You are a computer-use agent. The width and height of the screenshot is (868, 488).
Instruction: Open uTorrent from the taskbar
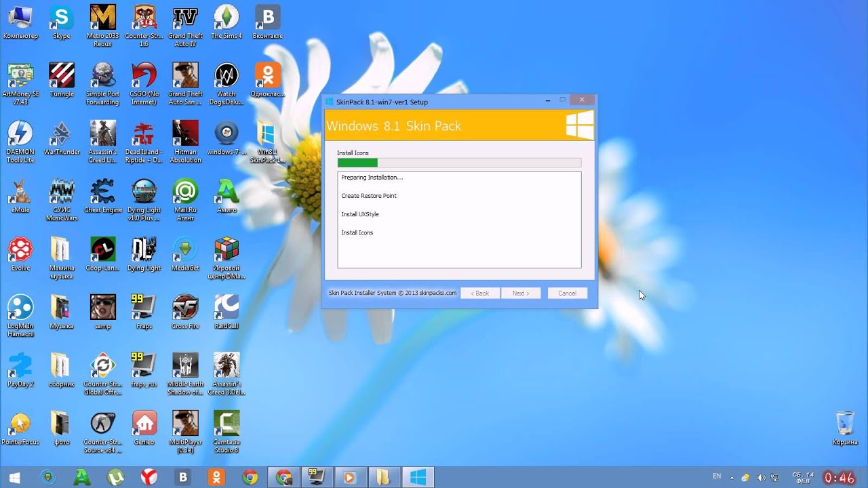point(115,477)
